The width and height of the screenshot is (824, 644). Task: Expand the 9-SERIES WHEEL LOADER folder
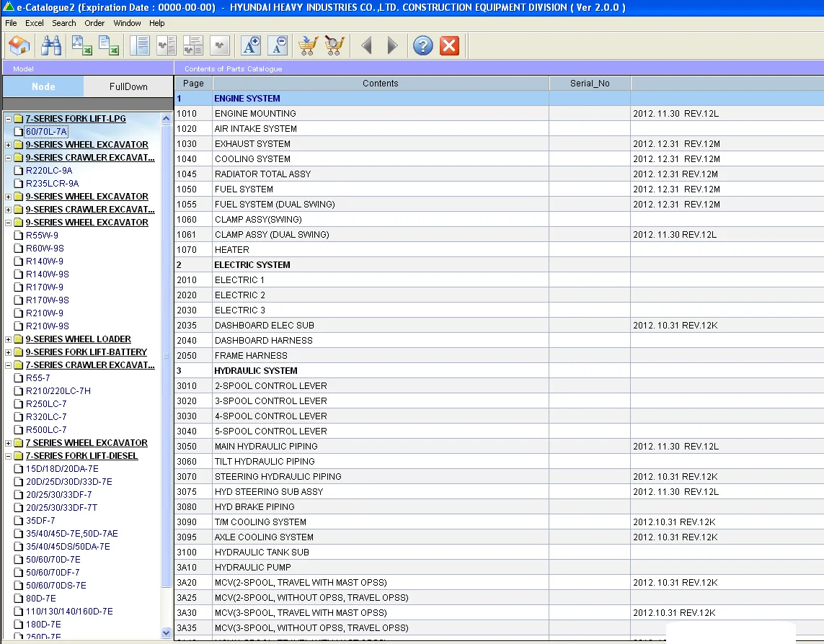[x=9, y=339]
